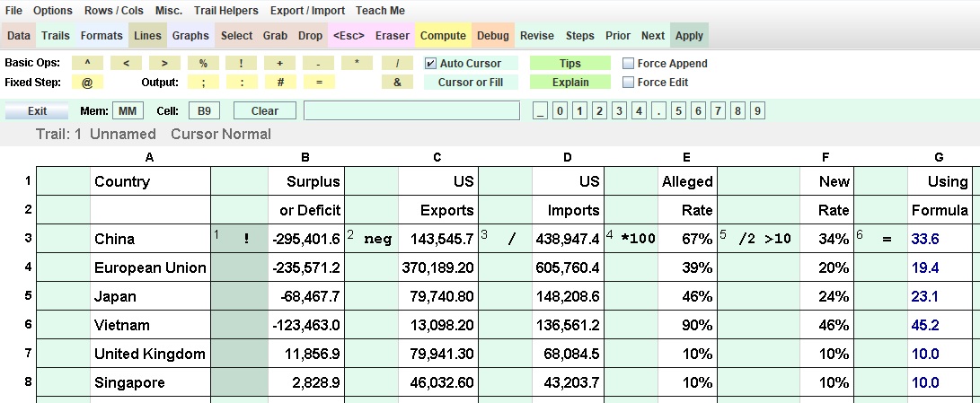Click the ; output button
This screenshot has width=980, height=403.
(x=203, y=82)
